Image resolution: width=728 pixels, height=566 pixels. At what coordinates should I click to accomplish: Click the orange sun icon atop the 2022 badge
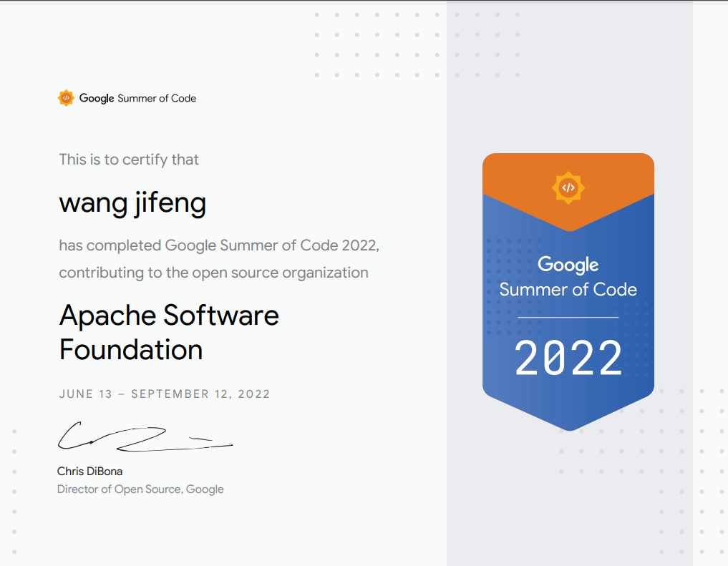[568, 187]
